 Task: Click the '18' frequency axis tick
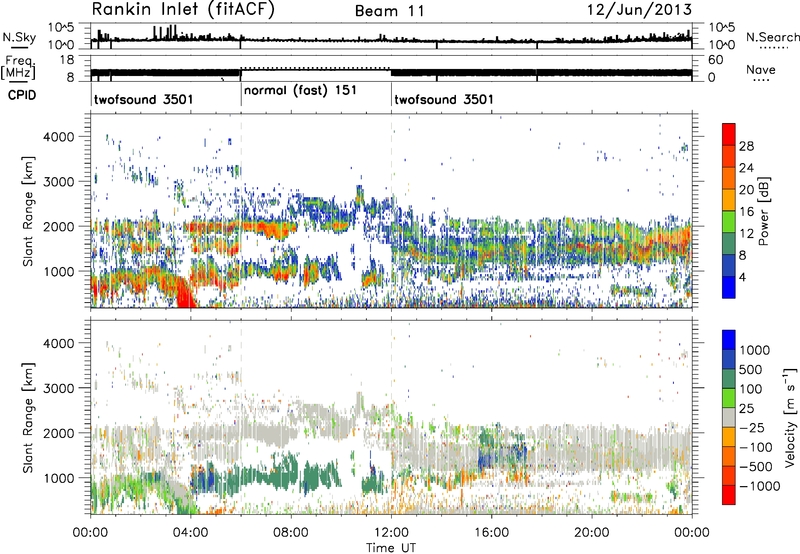tap(67, 60)
